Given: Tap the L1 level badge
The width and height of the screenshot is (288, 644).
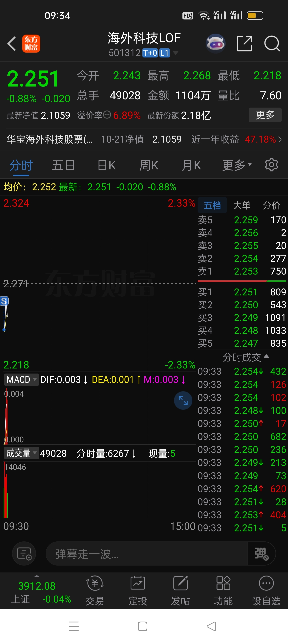Looking at the screenshot, I should (164, 53).
